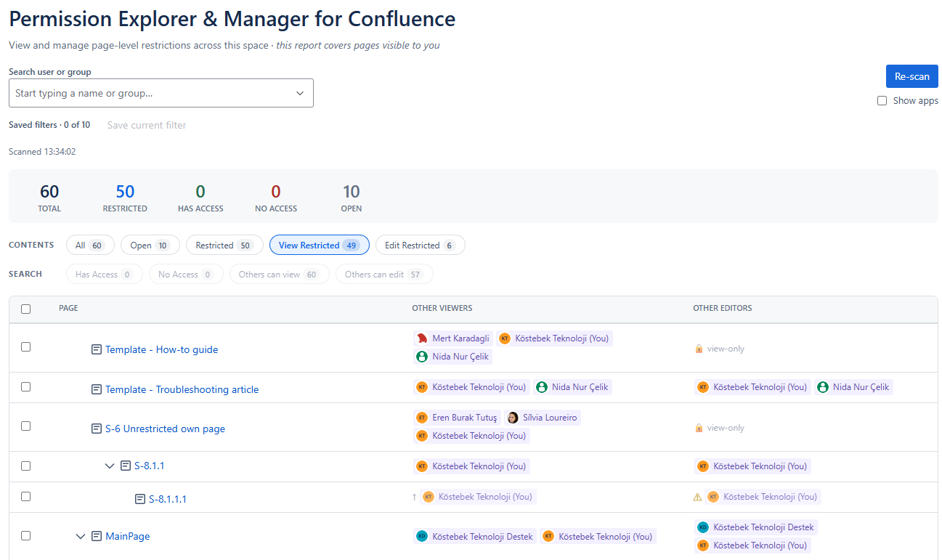Collapse the S-8.1.1 tree row
Screen dimensions: 942x560
click(110, 466)
